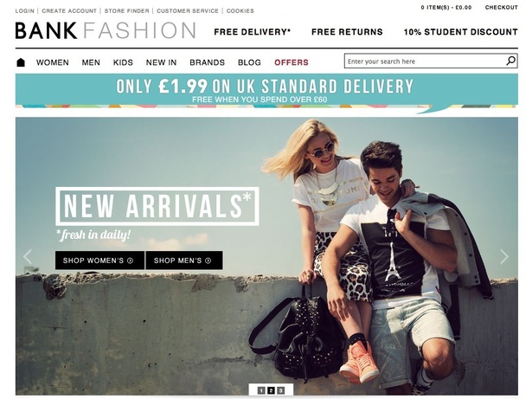
Task: Open the Women menu
Action: point(53,62)
